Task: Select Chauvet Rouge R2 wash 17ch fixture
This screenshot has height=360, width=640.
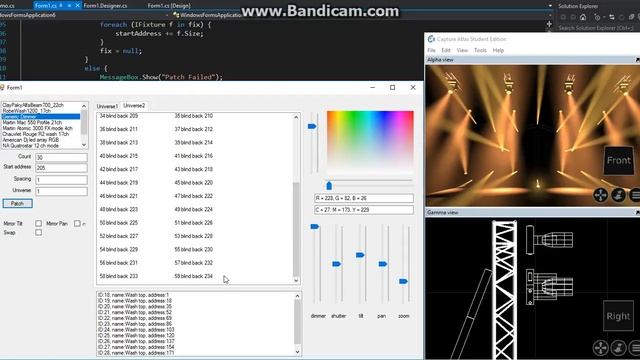Action: pos(36,134)
